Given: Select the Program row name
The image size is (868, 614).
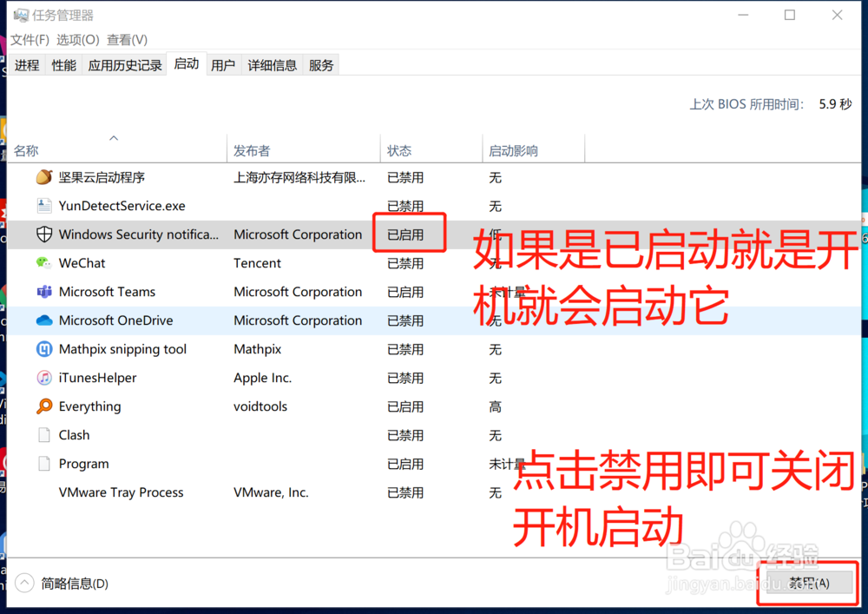Looking at the screenshot, I should (83, 464).
